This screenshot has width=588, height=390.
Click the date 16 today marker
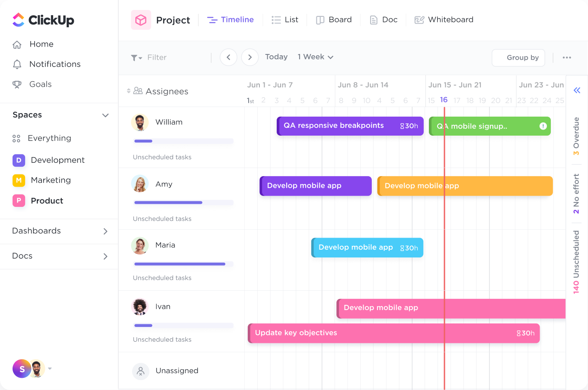point(444,100)
